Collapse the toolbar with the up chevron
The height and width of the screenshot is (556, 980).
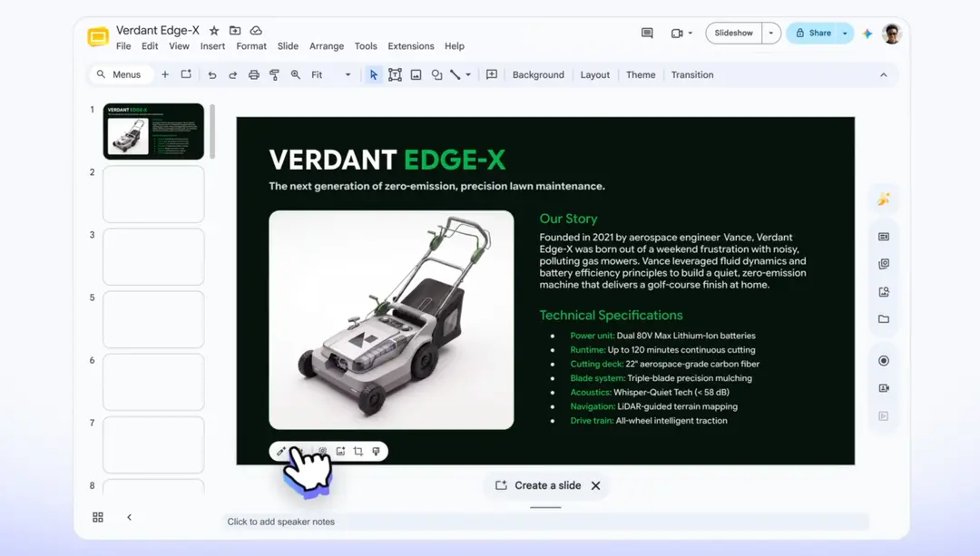(883, 75)
